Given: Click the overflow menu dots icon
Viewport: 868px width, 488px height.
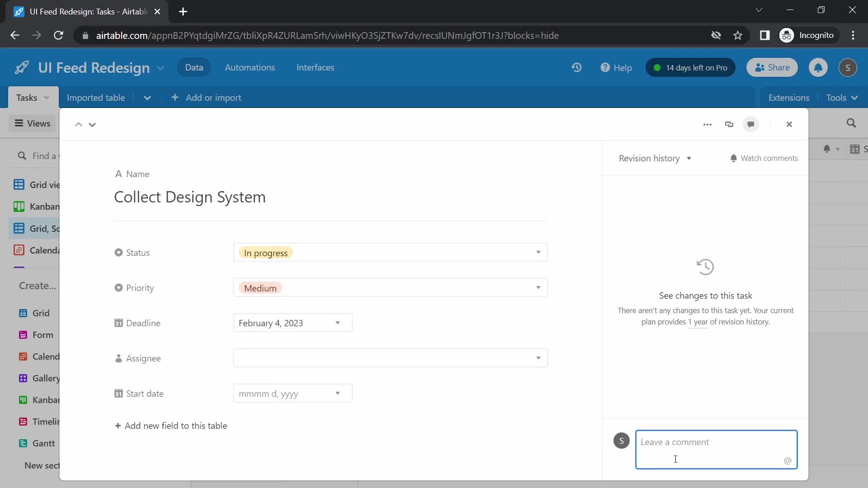Looking at the screenshot, I should click(x=708, y=124).
